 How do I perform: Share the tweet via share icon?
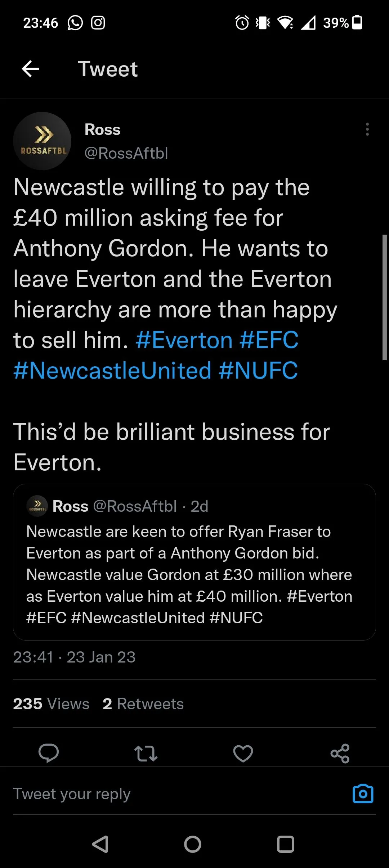click(x=340, y=753)
